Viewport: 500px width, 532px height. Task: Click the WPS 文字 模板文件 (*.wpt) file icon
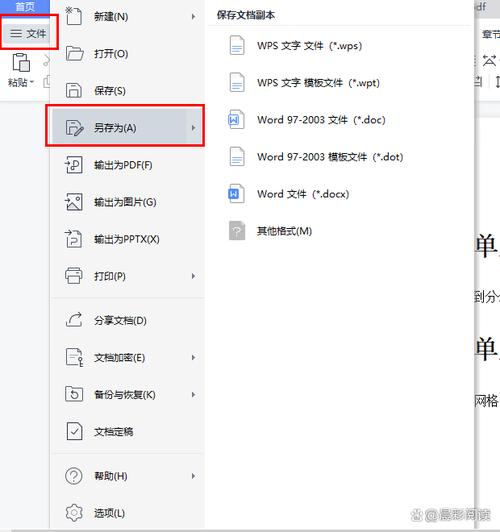237,82
